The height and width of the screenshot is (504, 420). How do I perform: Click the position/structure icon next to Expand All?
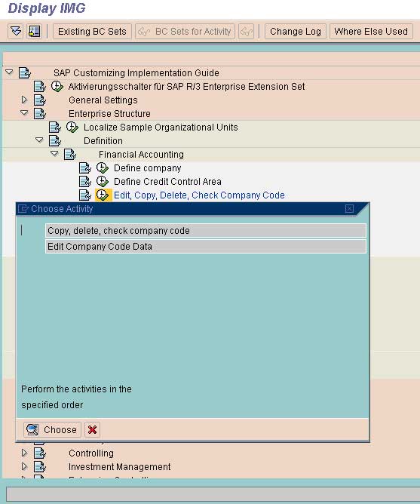click(x=34, y=32)
